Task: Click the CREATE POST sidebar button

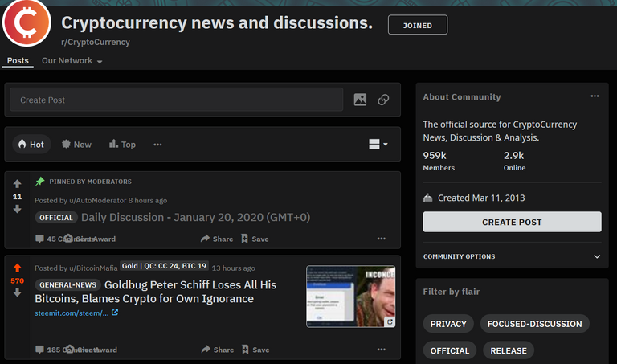Action: click(x=512, y=222)
